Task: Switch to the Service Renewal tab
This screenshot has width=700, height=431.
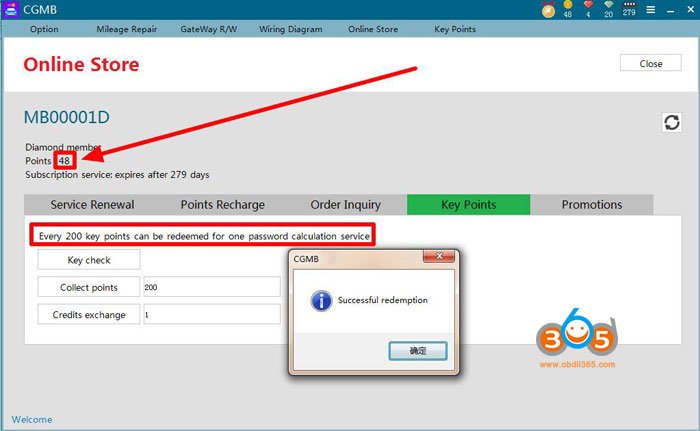Action: coord(92,204)
